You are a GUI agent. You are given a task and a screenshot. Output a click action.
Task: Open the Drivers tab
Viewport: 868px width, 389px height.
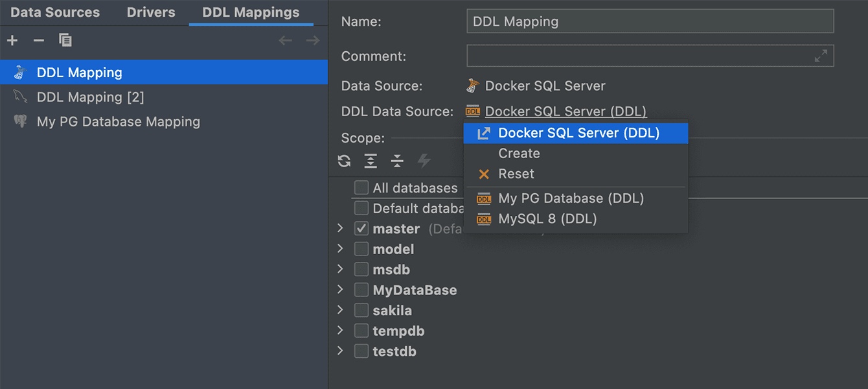click(x=151, y=12)
